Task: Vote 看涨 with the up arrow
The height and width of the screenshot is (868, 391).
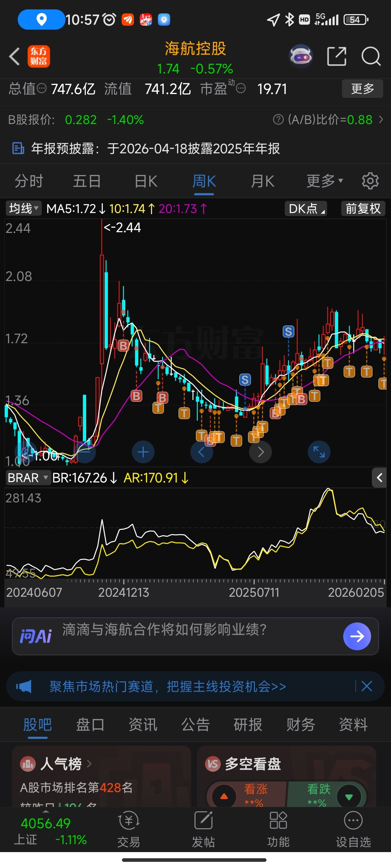Action: pos(224,796)
